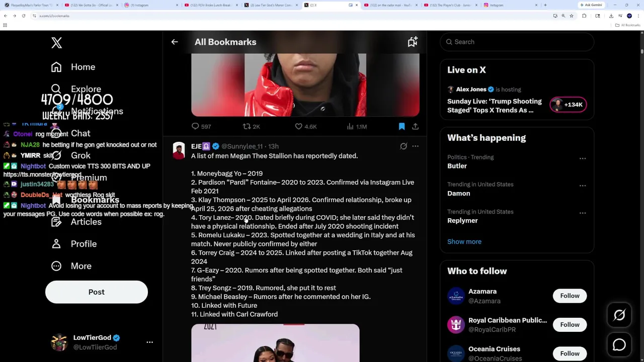Go back using the All Bookmarks arrow
The height and width of the screenshot is (362, 644).
pos(175,42)
